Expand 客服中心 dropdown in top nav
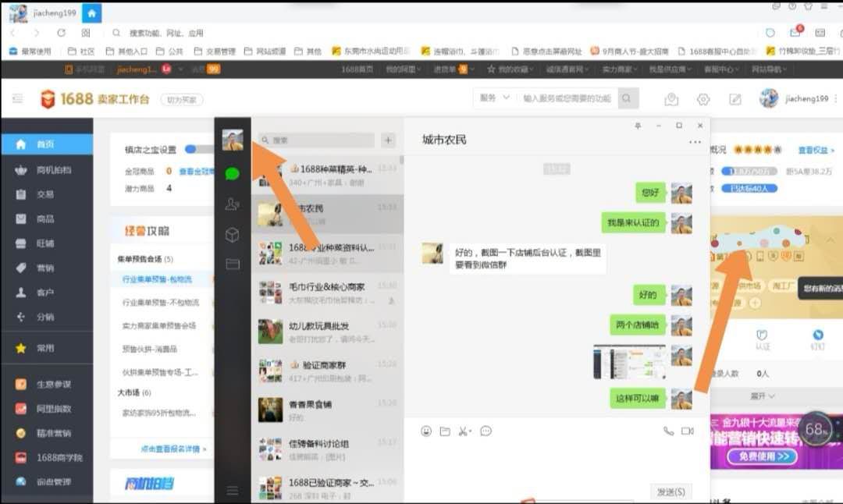 click(x=721, y=69)
